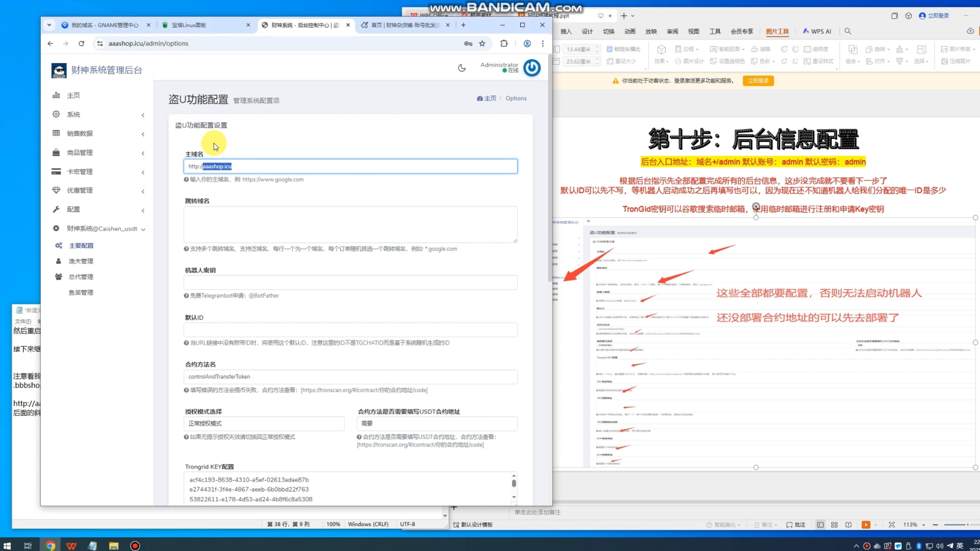The width and height of the screenshot is (980, 551).
Task: Click the WPS ribbon search icon
Action: tap(848, 32)
